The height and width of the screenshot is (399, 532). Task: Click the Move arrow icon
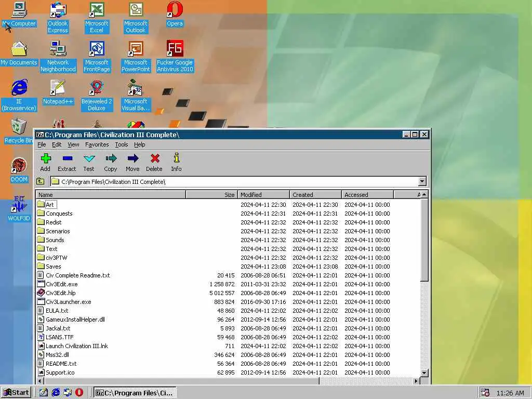click(132, 163)
